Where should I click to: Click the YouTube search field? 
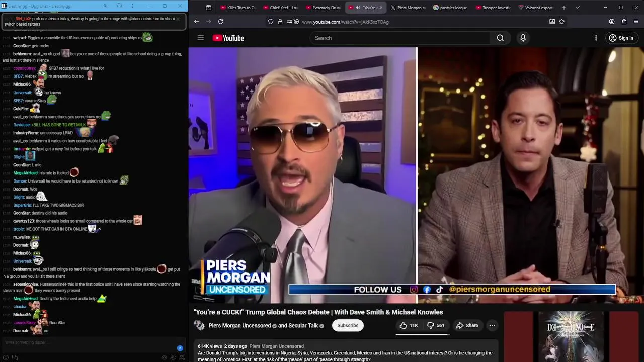pos(399,38)
